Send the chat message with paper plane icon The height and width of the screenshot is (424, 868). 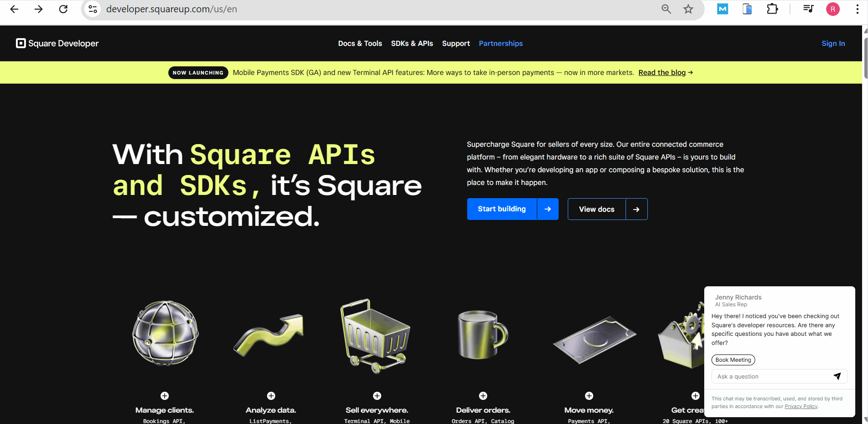[837, 376]
